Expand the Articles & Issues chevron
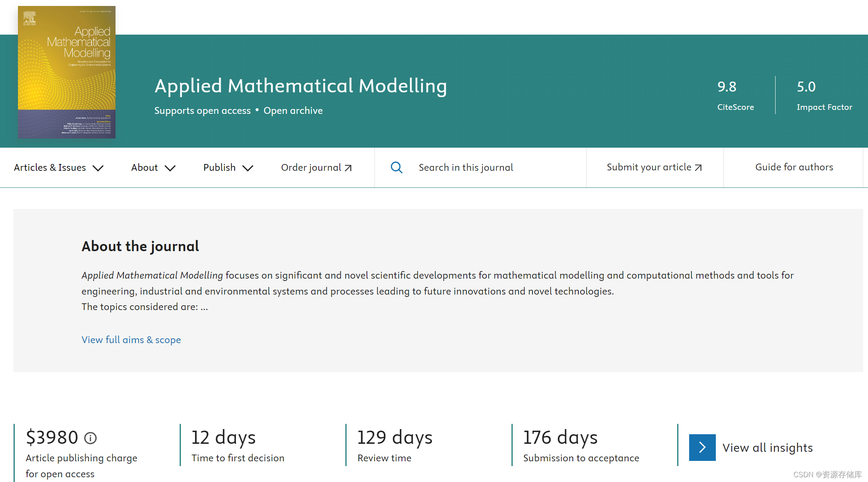This screenshot has height=482, width=868. point(98,168)
